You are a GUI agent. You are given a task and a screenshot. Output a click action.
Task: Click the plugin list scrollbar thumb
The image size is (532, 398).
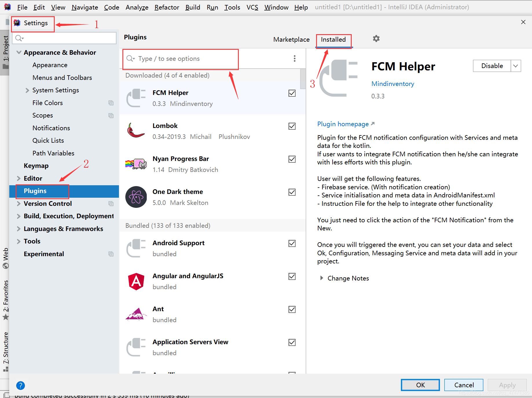(x=303, y=79)
